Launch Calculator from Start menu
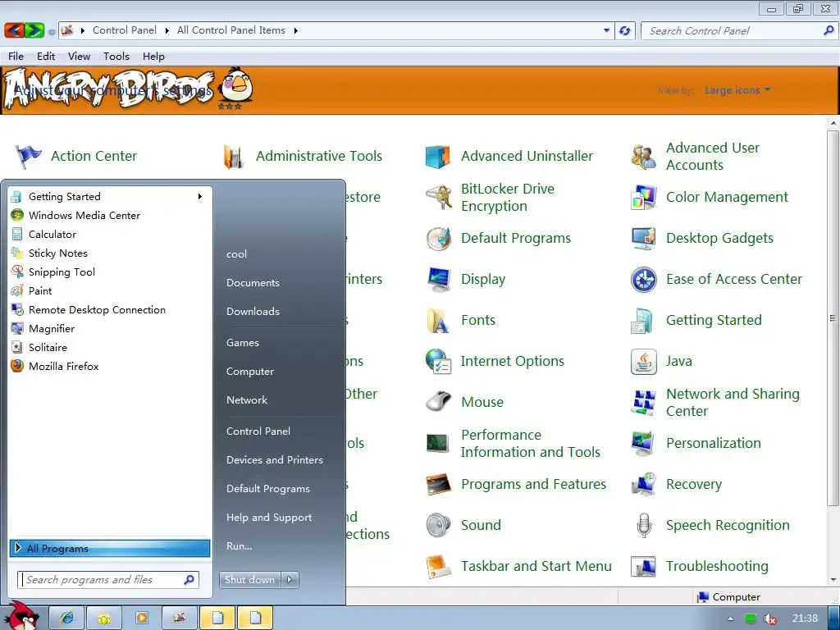Viewport: 840px width, 630px height. [x=110, y=234]
